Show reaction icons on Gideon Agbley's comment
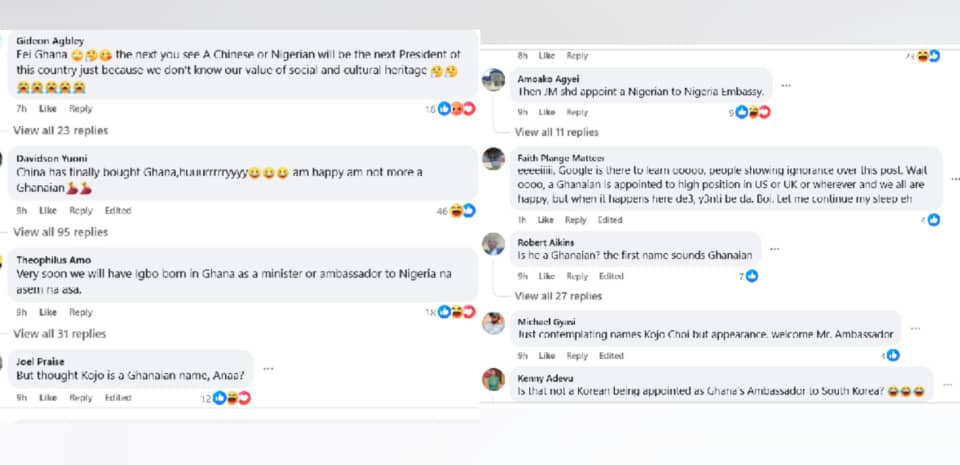This screenshot has width=960, height=465. tap(451, 109)
